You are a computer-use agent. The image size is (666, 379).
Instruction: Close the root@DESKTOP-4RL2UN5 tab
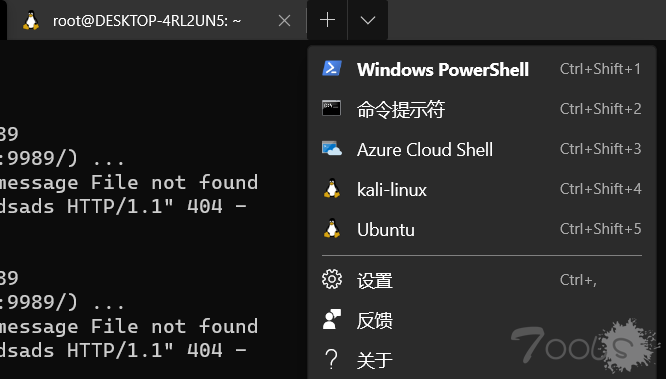click(284, 20)
